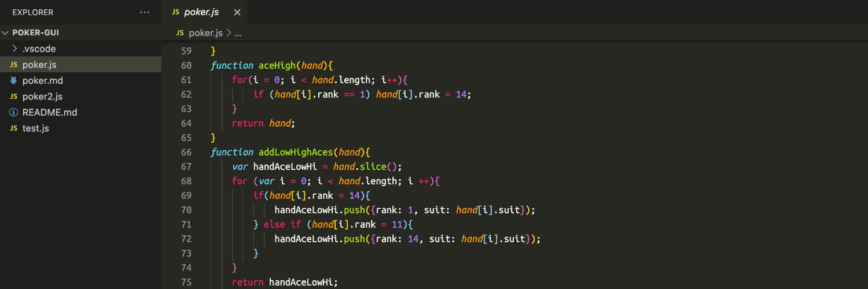Click line number 75 in the gutter
The width and height of the screenshot is (868, 289).
186,282
